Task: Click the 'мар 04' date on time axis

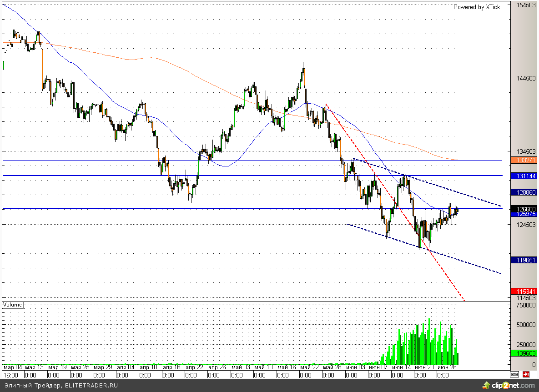Action: [13, 367]
